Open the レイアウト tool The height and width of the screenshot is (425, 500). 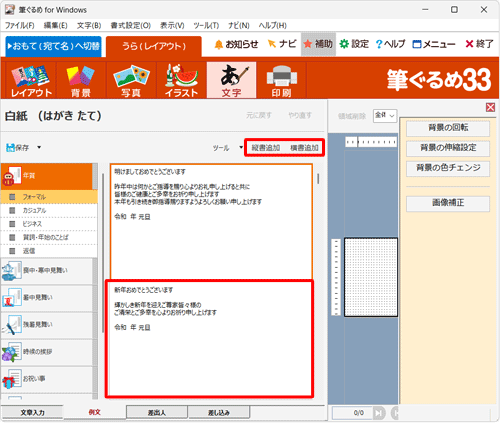pos(31,80)
